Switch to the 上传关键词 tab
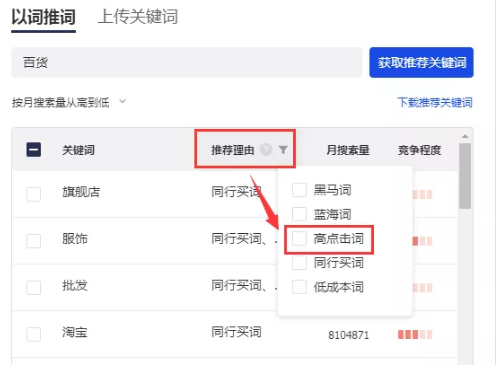Screen dimensions: 500x384 138,17
